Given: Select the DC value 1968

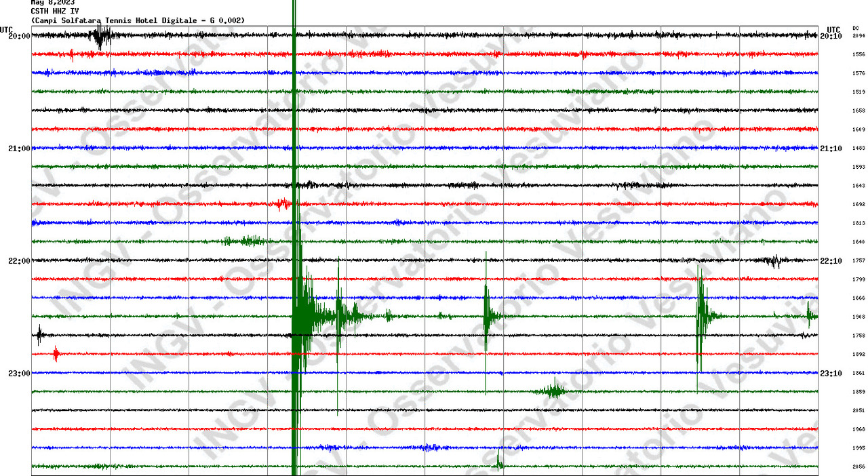Looking at the screenshot, I should (x=859, y=430).
